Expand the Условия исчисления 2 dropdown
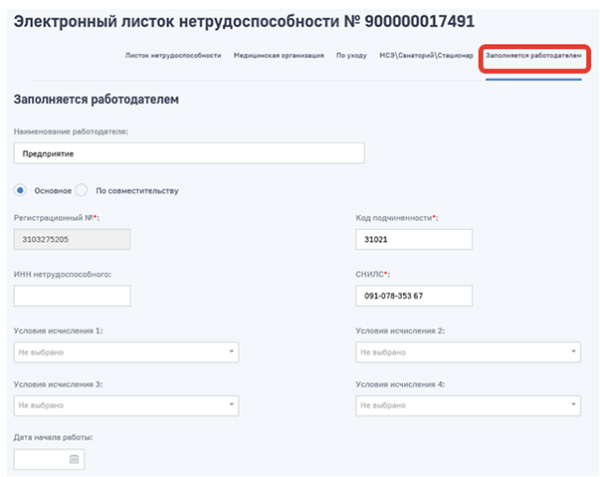 [468, 352]
